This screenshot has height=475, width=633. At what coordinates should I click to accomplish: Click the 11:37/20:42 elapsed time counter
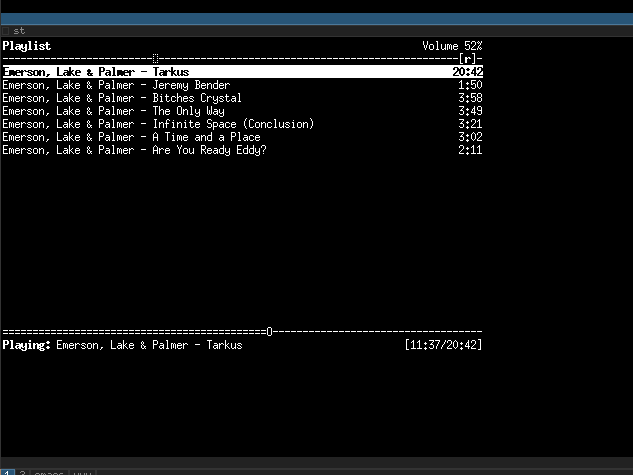coord(444,345)
